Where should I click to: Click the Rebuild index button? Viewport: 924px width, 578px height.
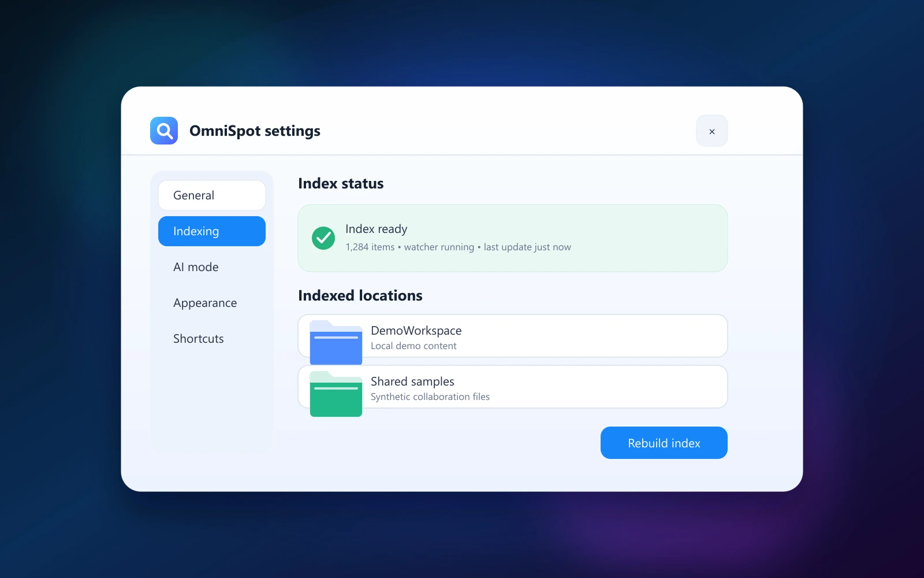(664, 443)
